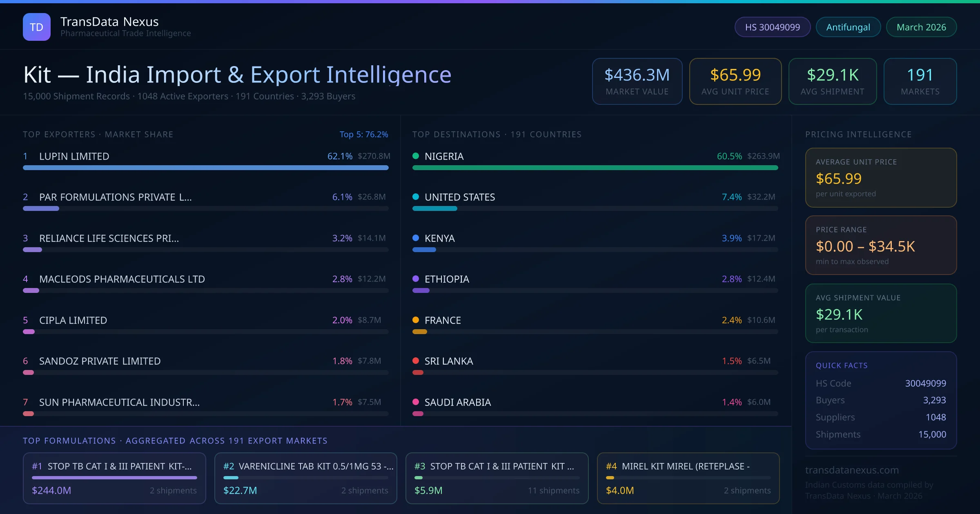Click the Price Range pricing card
980x514 pixels.
pyautogui.click(x=881, y=245)
